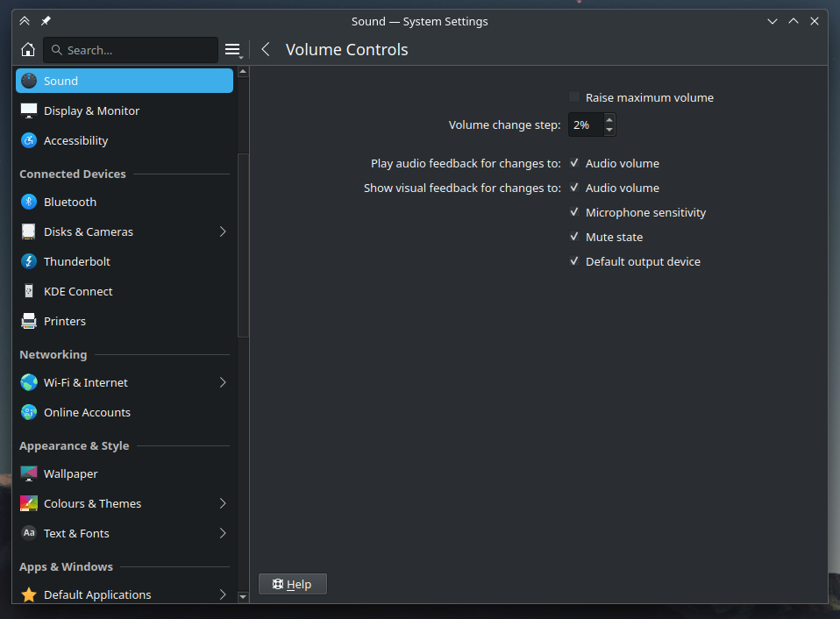Toggle Mute state visual feedback checkbox
This screenshot has width=840, height=619.
pos(575,237)
